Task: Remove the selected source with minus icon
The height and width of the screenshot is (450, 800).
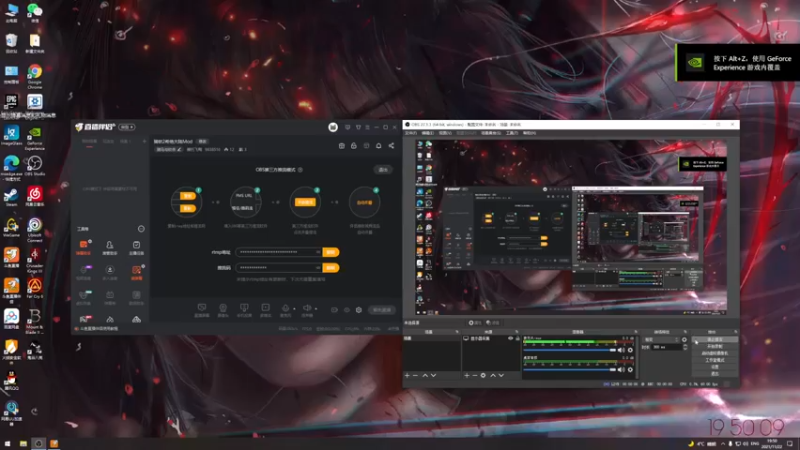Action: (x=474, y=376)
